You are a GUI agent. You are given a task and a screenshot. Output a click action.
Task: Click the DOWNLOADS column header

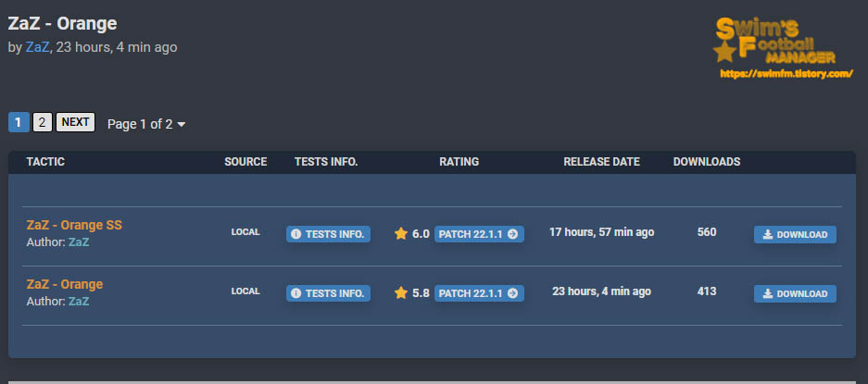tap(707, 162)
